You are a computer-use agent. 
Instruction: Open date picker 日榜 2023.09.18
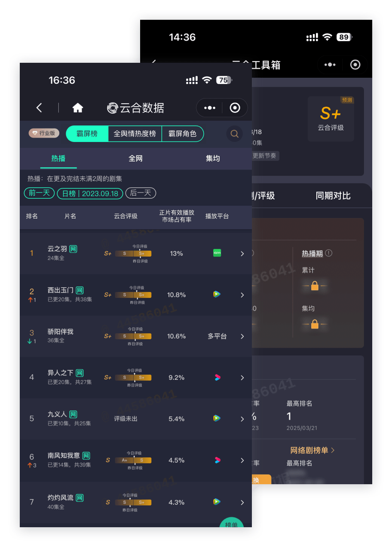tap(90, 194)
